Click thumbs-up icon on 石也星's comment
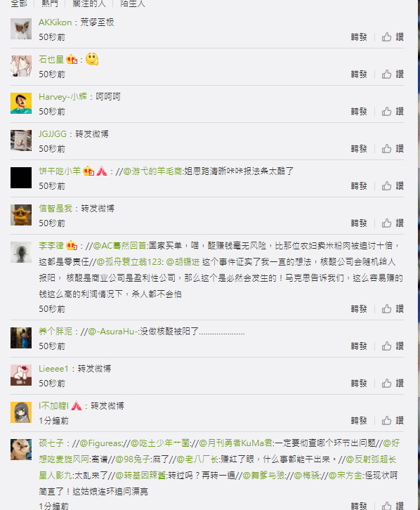Viewport: 420px width, 510px height. click(386, 74)
